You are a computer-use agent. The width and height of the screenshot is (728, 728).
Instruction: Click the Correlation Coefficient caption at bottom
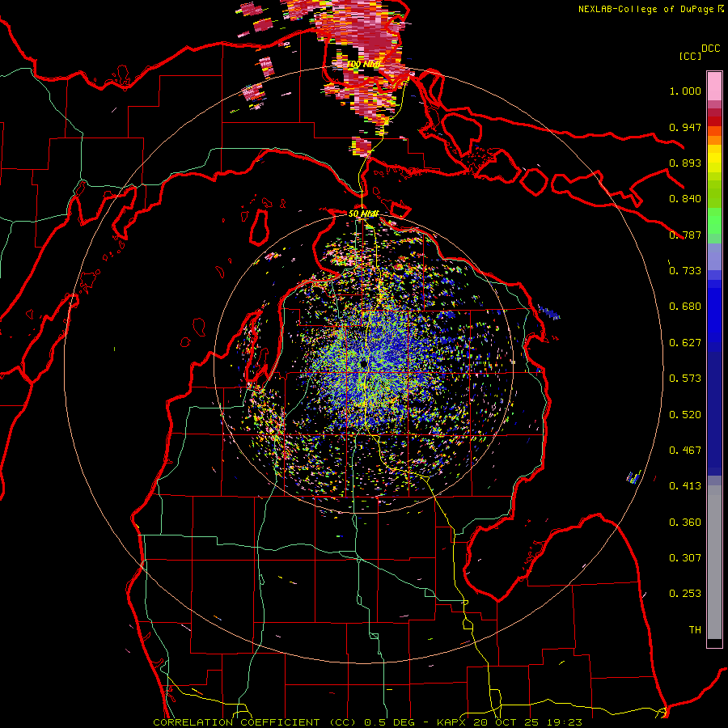(367, 722)
